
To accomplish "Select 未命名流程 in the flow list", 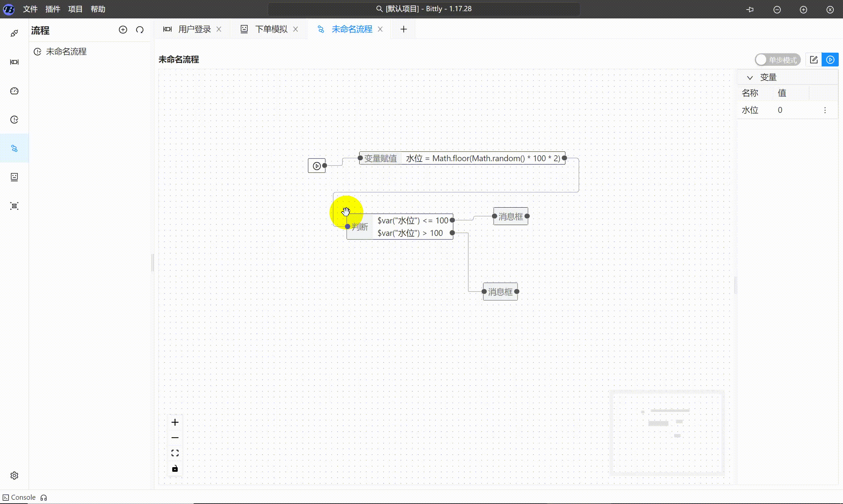I will [66, 51].
